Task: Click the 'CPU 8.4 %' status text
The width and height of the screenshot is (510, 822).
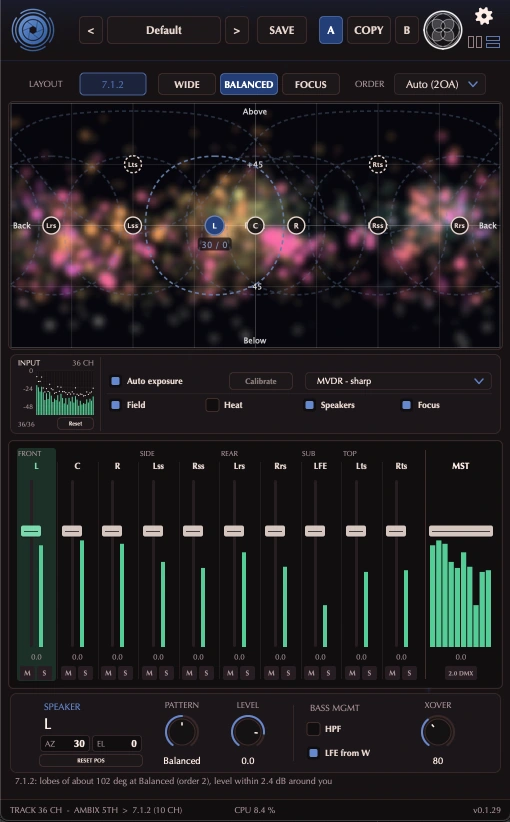Action: (x=254, y=810)
